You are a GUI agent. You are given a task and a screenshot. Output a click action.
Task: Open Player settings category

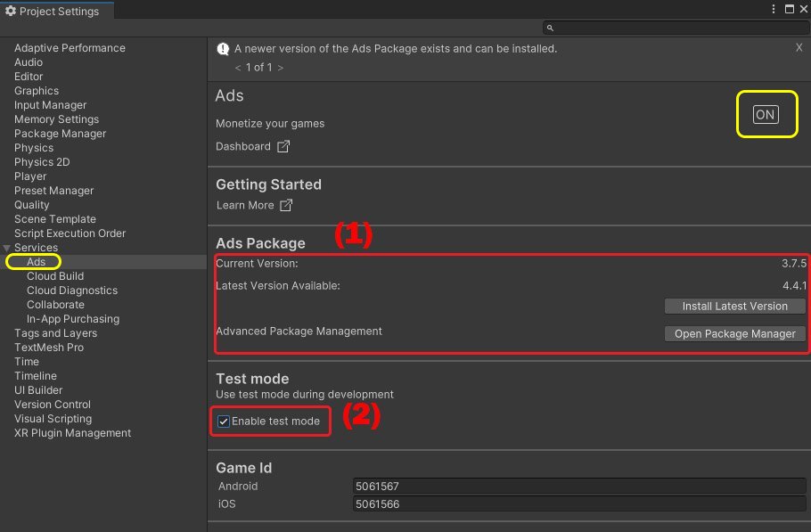[30, 176]
